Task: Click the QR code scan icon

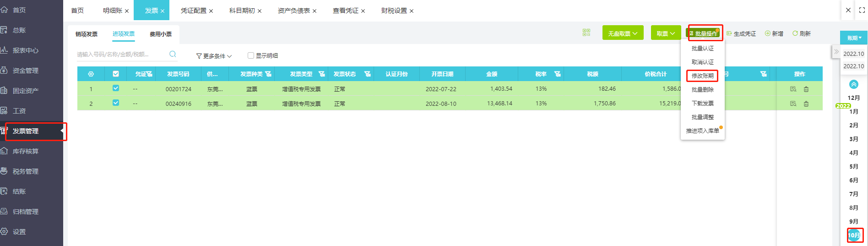Action: (x=586, y=33)
